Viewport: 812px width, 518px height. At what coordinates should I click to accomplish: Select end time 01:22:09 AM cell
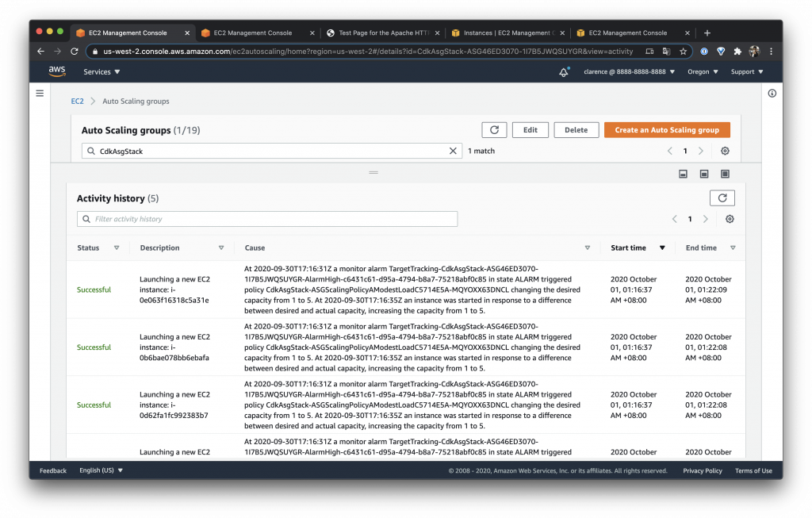[x=708, y=290]
